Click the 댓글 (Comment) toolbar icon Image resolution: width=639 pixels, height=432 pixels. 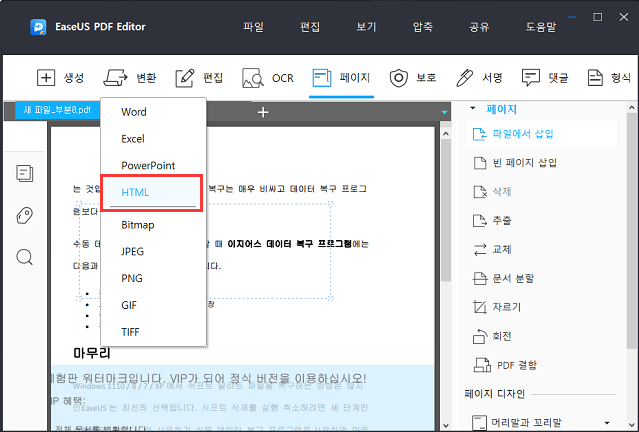tap(530, 77)
